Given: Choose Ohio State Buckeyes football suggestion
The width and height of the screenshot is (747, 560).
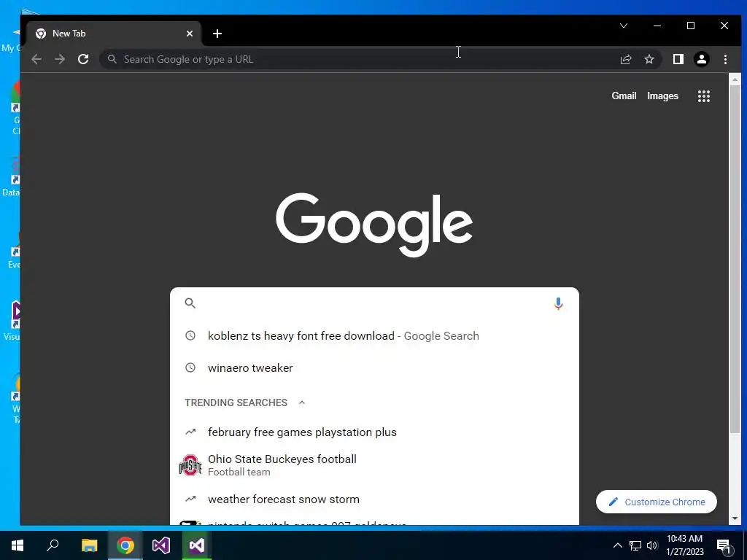Looking at the screenshot, I should click(374, 464).
